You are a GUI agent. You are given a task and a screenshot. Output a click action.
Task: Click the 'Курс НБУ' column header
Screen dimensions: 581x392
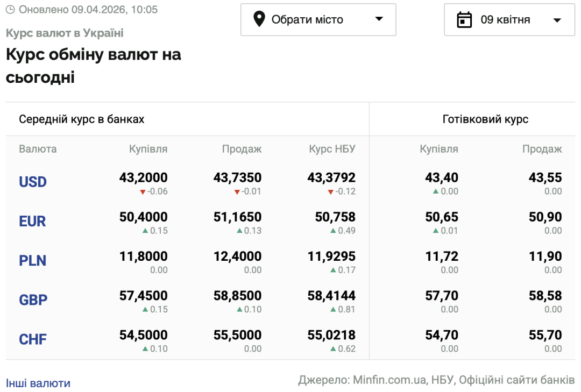tap(332, 149)
